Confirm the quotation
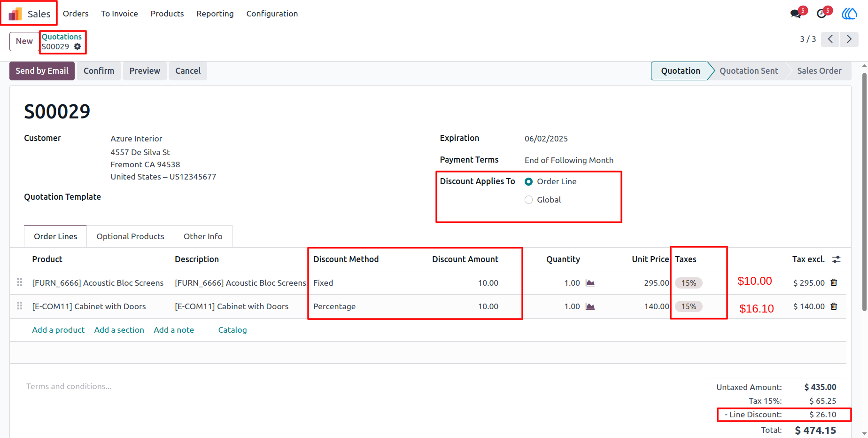Screen dimensions: 868x438 point(99,71)
